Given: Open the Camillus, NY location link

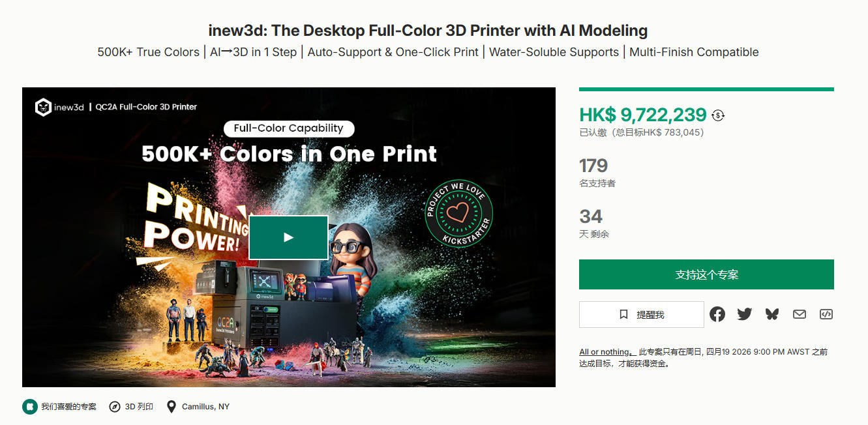Looking at the screenshot, I should tap(205, 407).
